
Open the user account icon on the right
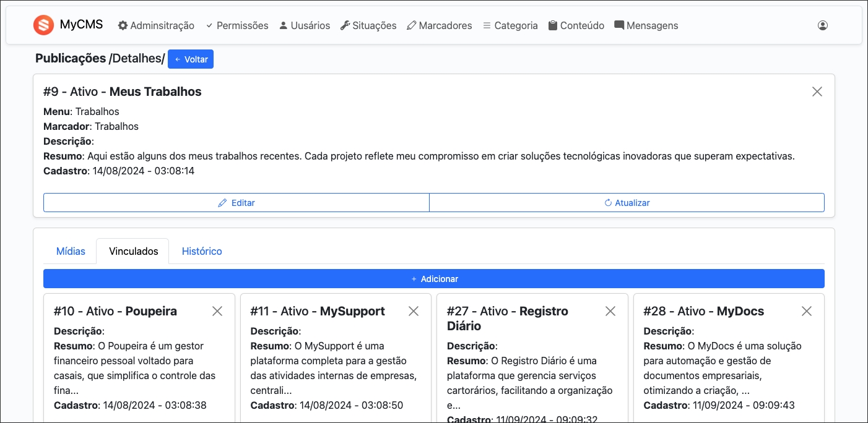(x=822, y=25)
